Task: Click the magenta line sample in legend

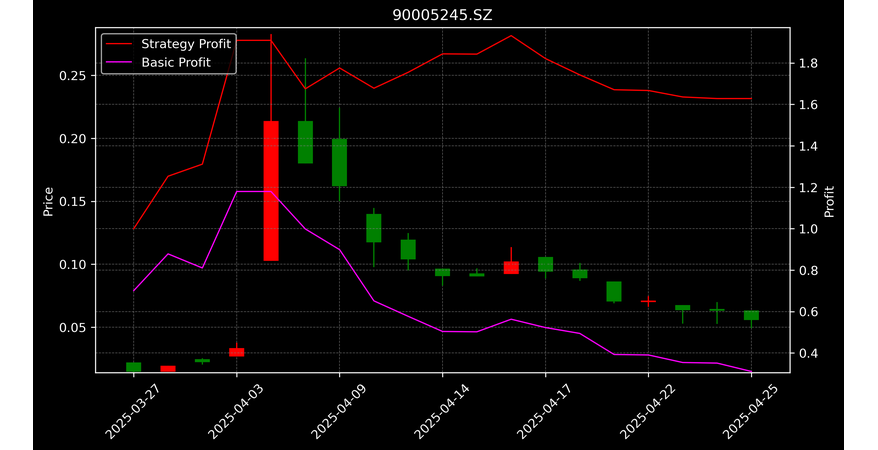Action: coord(119,62)
